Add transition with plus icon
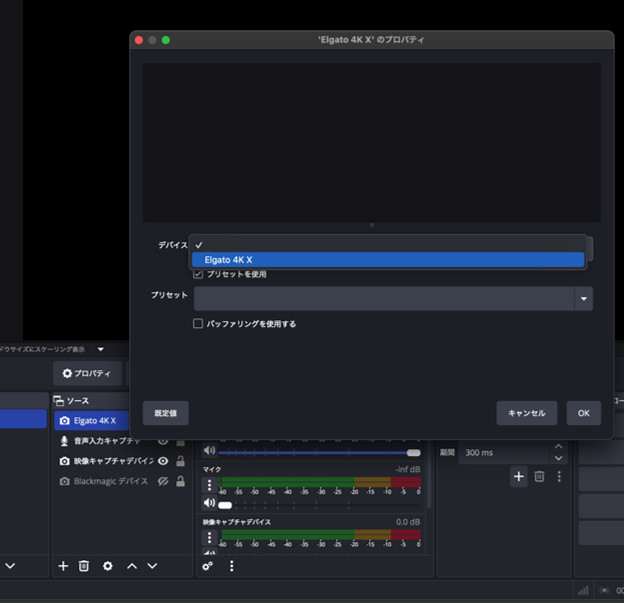The height and width of the screenshot is (603, 624). point(519,476)
